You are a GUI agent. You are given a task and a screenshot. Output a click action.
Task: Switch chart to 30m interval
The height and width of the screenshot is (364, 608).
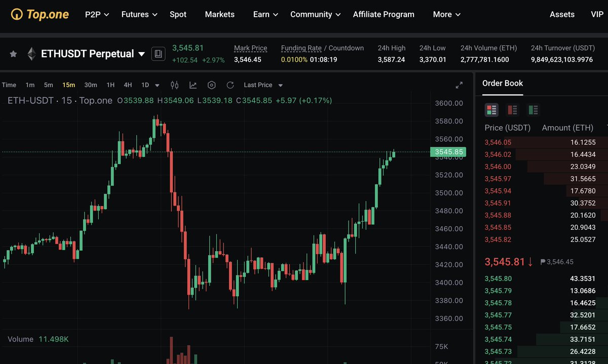pyautogui.click(x=91, y=85)
